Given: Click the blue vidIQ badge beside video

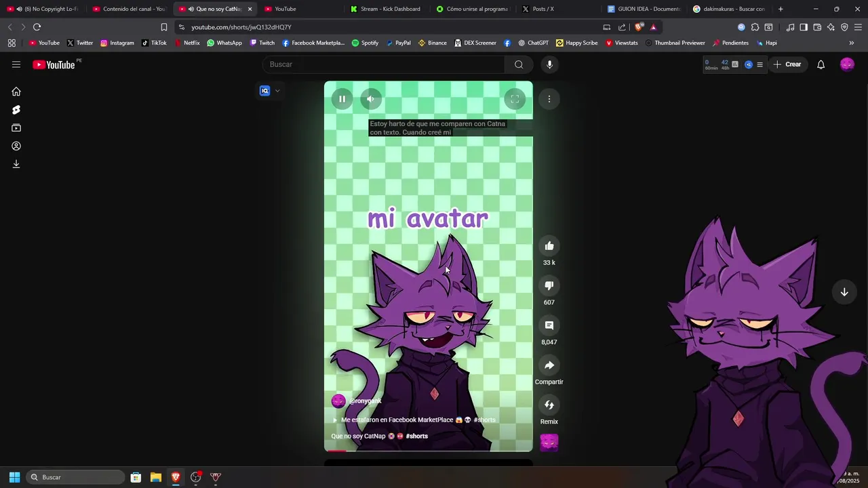Looking at the screenshot, I should coord(265,91).
